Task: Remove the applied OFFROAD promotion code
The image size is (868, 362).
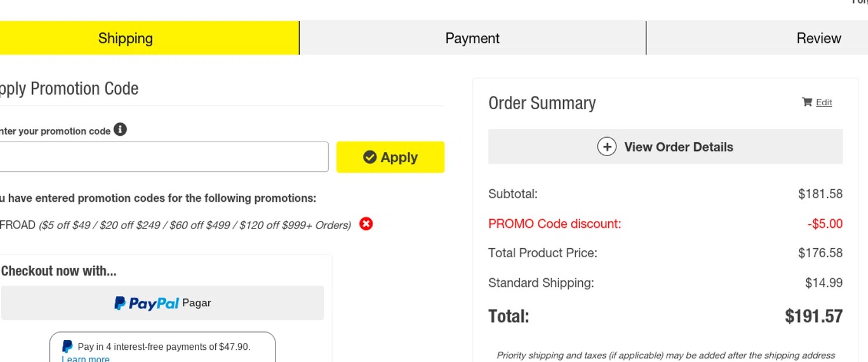Action: (x=366, y=224)
